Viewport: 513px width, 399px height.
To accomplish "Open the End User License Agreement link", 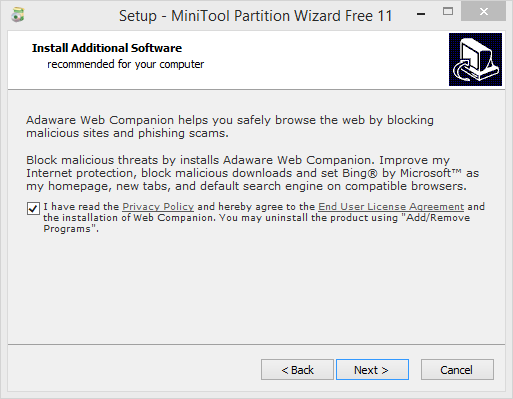I will 391,207.
